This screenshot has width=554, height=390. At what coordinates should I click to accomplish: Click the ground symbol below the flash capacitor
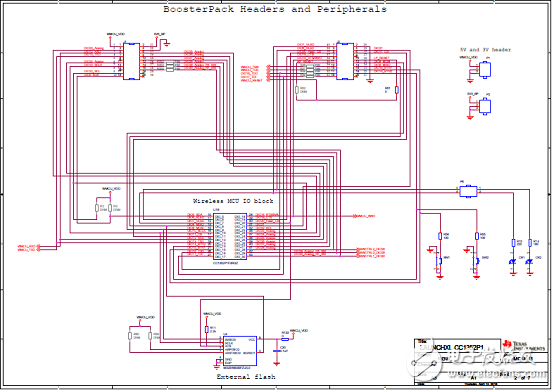click(277, 364)
